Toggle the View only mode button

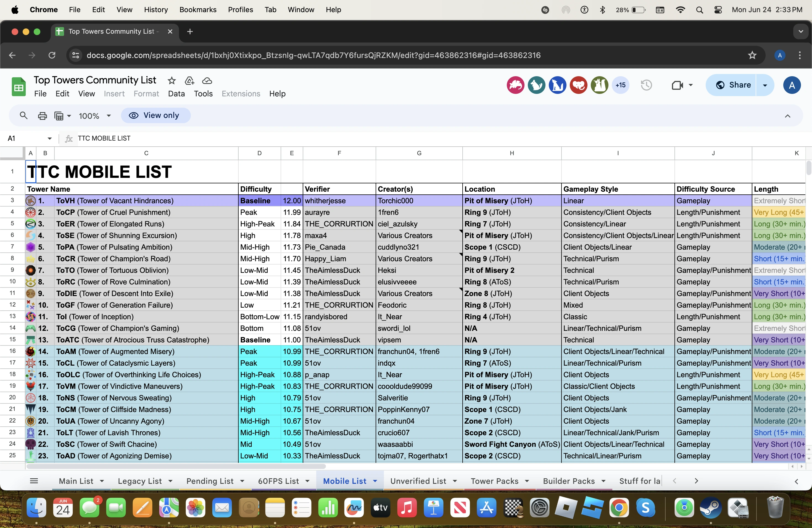[155, 116]
